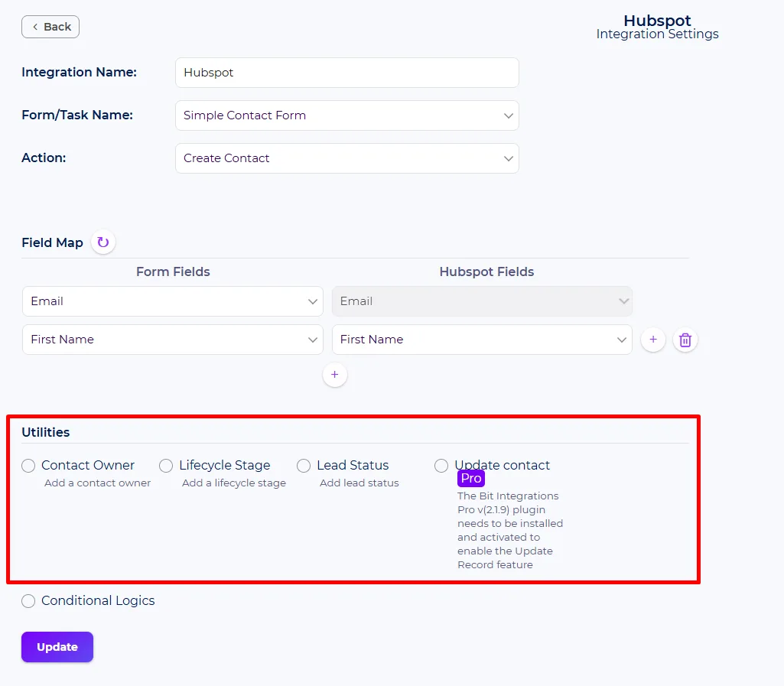The width and height of the screenshot is (784, 686).
Task: Click 'Add a contact owner' description text
Action: pos(97,483)
